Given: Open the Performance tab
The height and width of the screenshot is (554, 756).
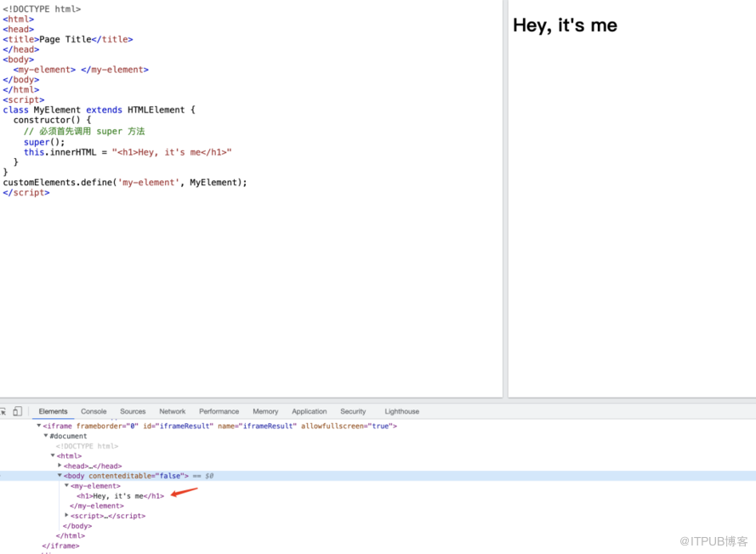Looking at the screenshot, I should coord(219,411).
